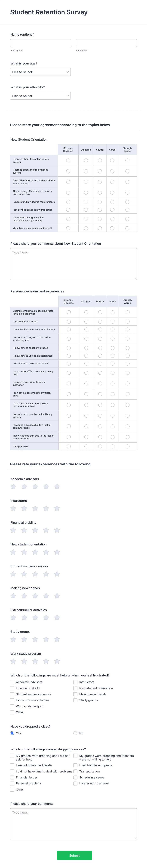Screen dimensions: 147x868
Task: Rate New student orientation four stars
Action: (46, 552)
